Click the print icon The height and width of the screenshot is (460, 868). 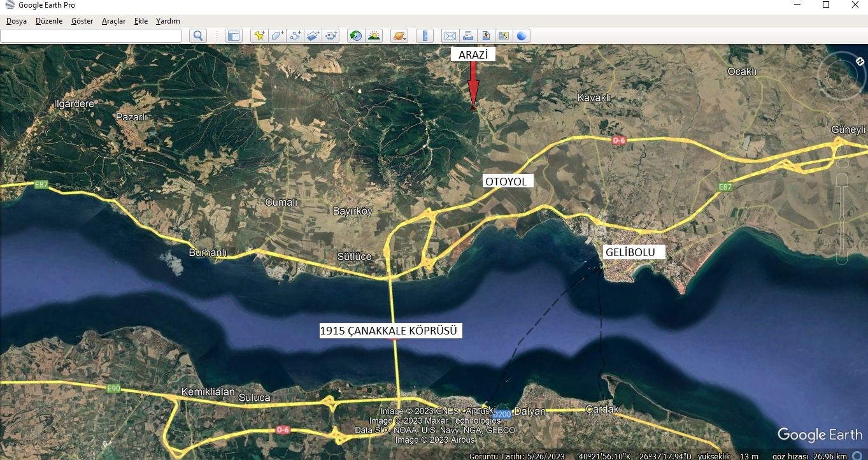click(467, 36)
